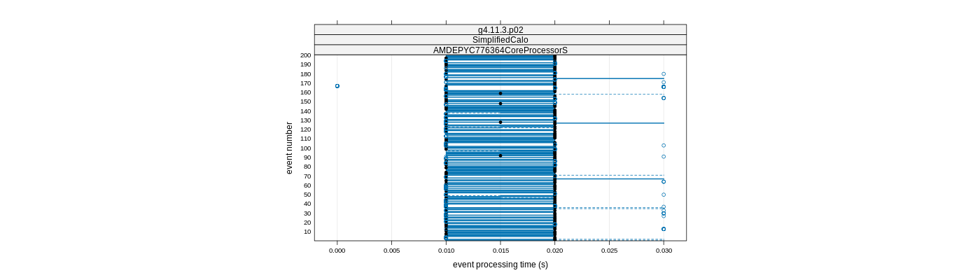Image resolution: width=980 pixels, height=280 pixels.
Task: Click the 40 y-axis tick label
Action: coord(307,204)
